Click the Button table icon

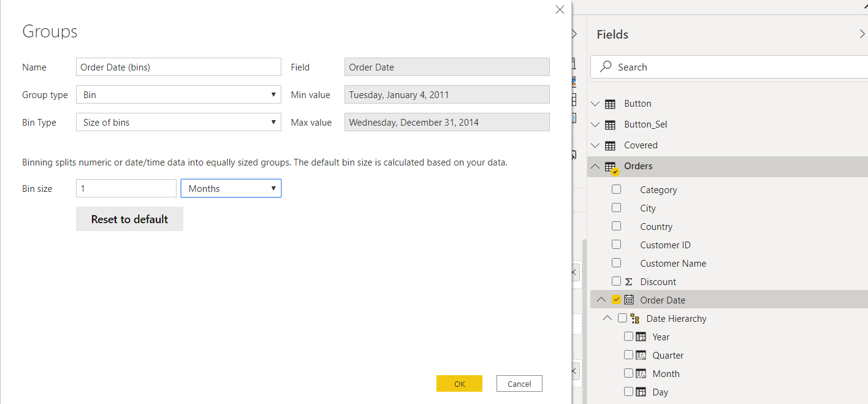click(610, 104)
